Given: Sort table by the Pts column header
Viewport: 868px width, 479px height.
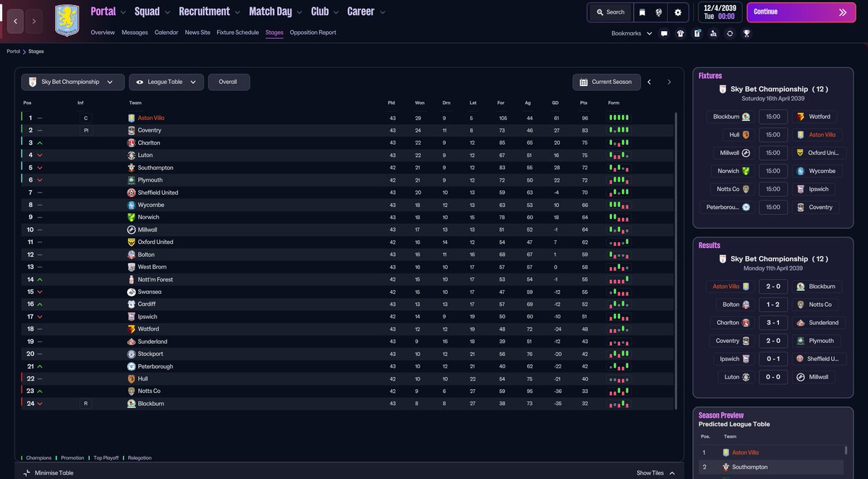Looking at the screenshot, I should tap(584, 103).
